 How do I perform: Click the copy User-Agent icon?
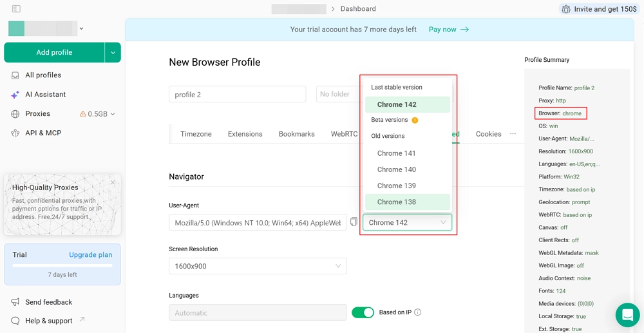pos(354,222)
